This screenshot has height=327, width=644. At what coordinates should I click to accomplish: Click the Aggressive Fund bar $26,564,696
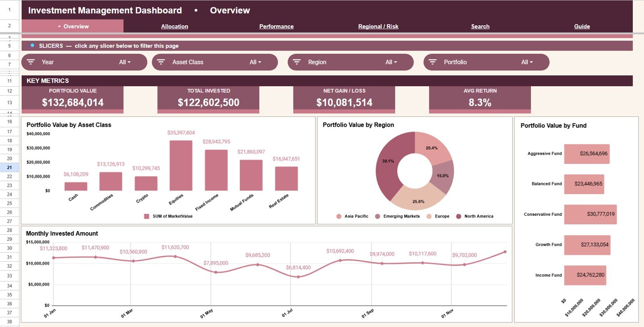tap(587, 153)
